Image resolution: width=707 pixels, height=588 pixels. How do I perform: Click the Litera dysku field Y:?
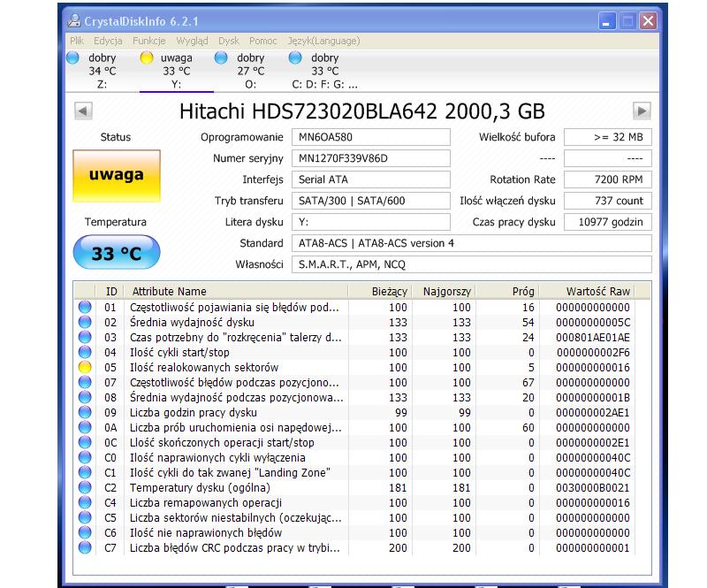click(370, 222)
